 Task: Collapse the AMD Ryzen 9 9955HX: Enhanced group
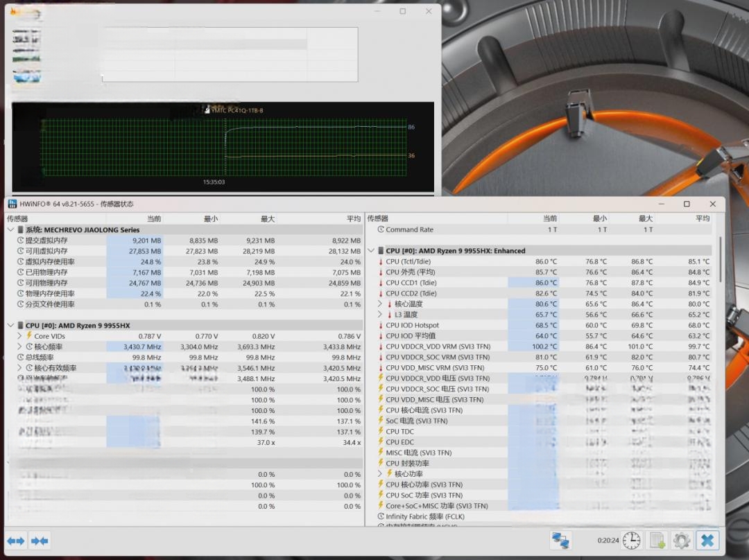(x=371, y=251)
